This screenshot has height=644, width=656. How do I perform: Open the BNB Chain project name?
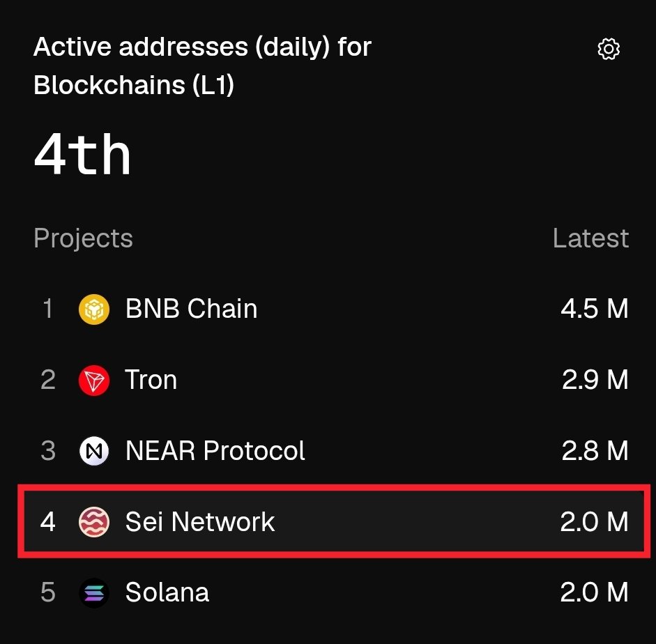tap(191, 309)
